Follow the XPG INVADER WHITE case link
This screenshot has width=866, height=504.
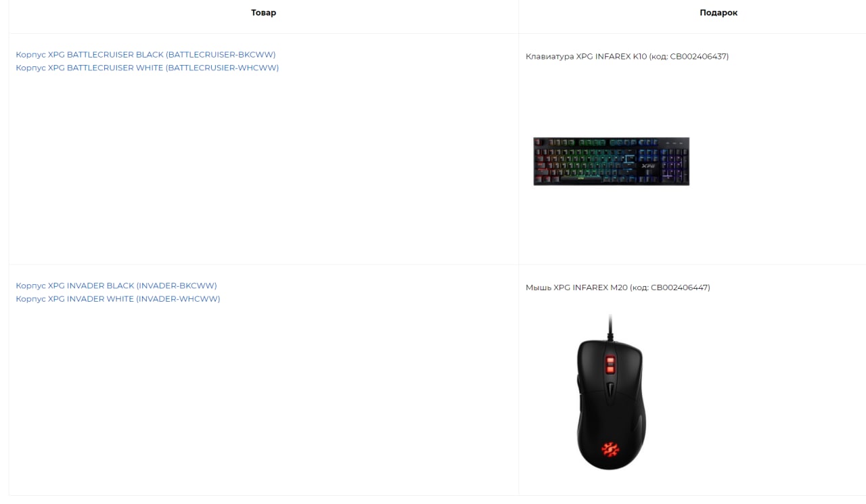pos(118,298)
